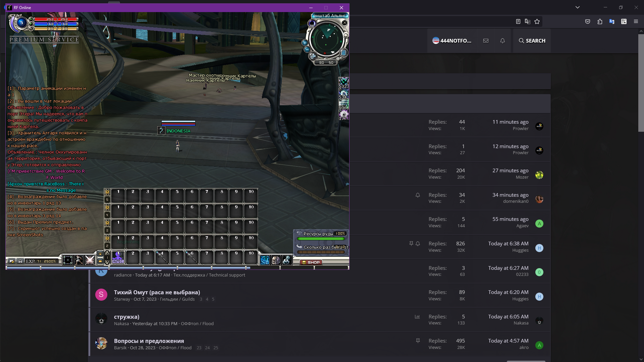Viewport: 644px width, 362px height.
Task: Open the Pocket save icon in the browser toolbar
Action: 587,21
